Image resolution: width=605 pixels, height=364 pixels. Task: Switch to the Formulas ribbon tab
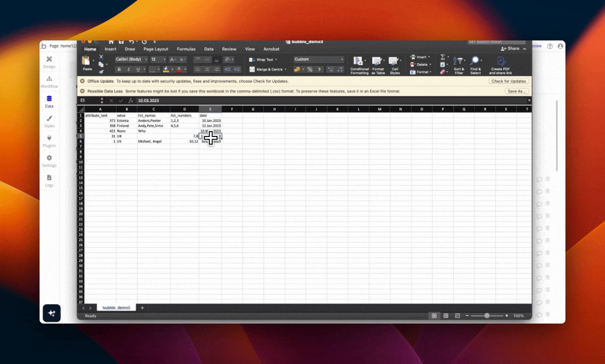tap(186, 49)
